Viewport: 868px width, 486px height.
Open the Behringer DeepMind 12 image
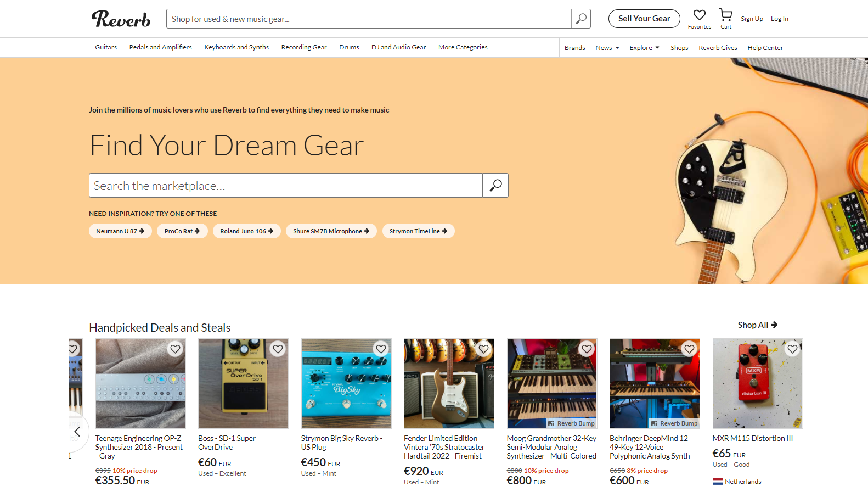point(655,383)
